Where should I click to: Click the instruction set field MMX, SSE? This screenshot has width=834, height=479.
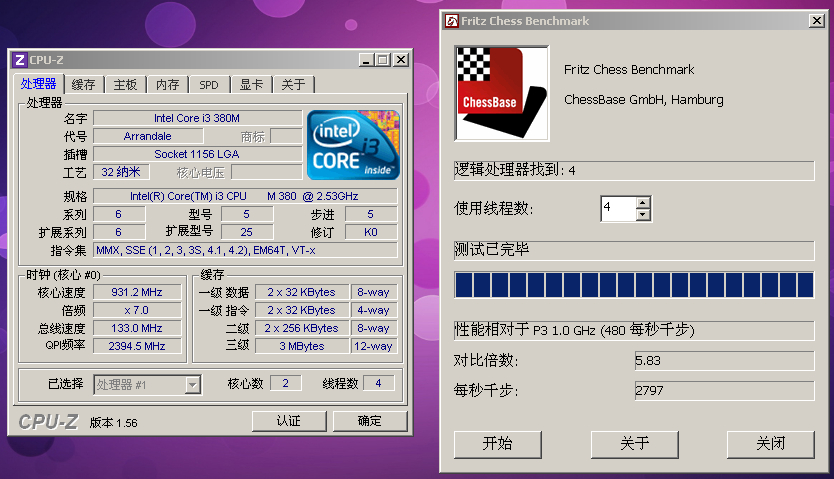245,250
